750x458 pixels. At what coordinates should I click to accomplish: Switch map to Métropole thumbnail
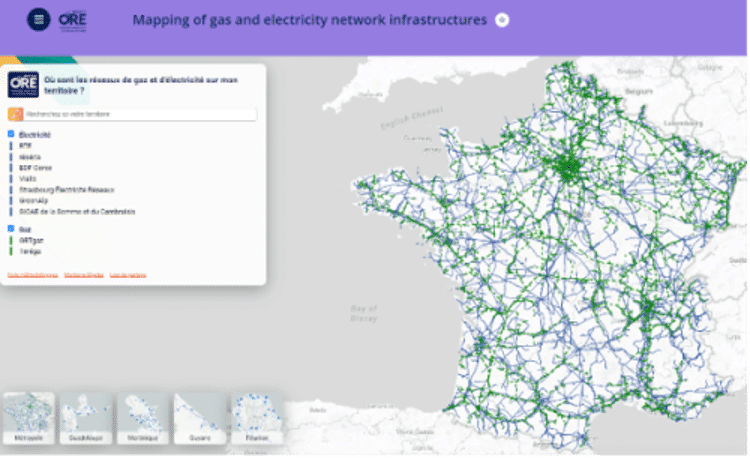coord(28,418)
